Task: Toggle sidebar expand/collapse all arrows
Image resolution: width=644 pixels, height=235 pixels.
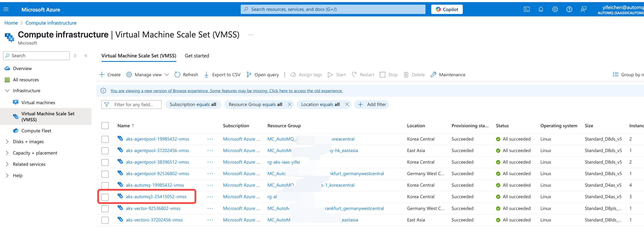Action: point(75,56)
